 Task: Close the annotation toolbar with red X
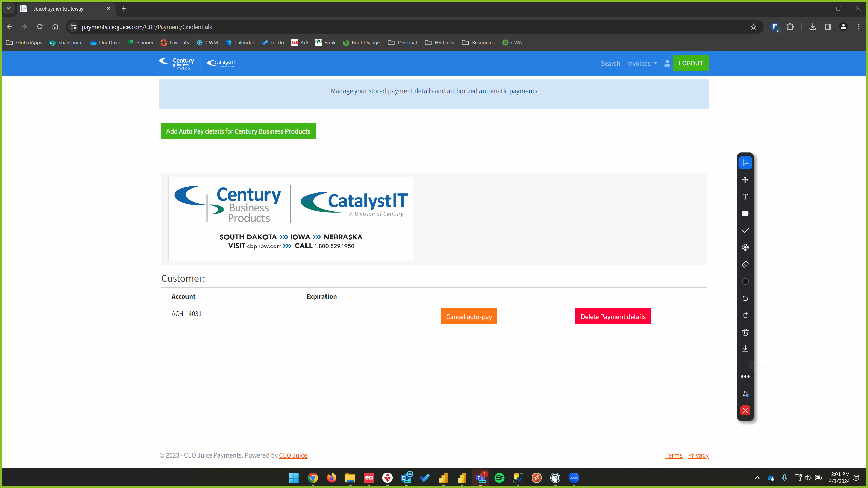[745, 410]
